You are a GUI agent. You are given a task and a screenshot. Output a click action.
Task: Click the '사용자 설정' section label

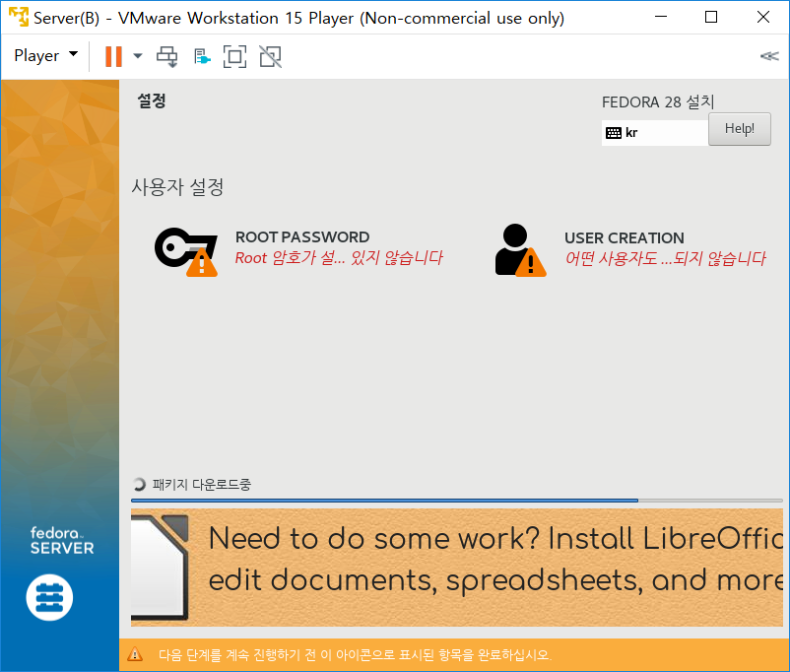coord(177,187)
